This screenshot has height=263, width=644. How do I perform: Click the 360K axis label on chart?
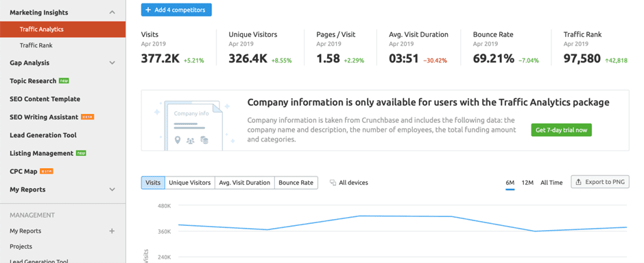point(165,231)
